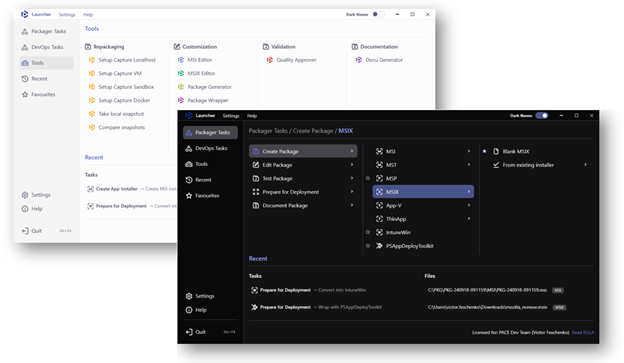The height and width of the screenshot is (363, 624).
Task: Expand Create Package submenu arrow
Action: click(352, 151)
